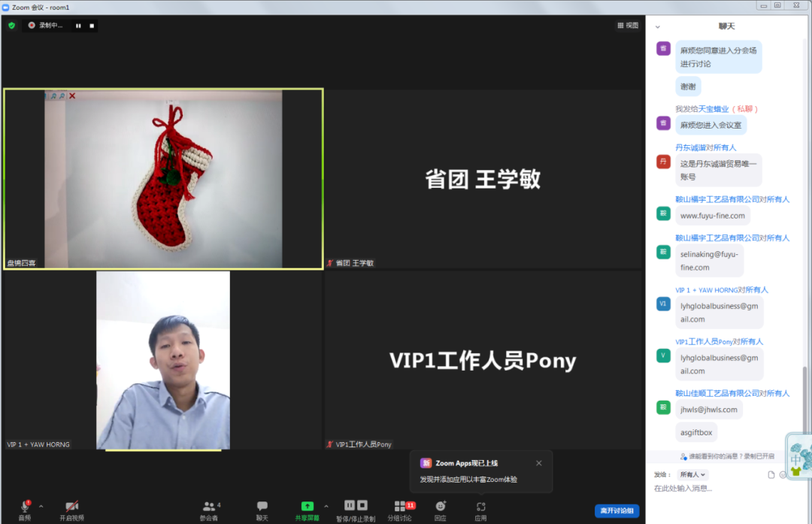This screenshot has height=524, width=812.
Task: Open the 视图 view layout menu
Action: (x=628, y=26)
